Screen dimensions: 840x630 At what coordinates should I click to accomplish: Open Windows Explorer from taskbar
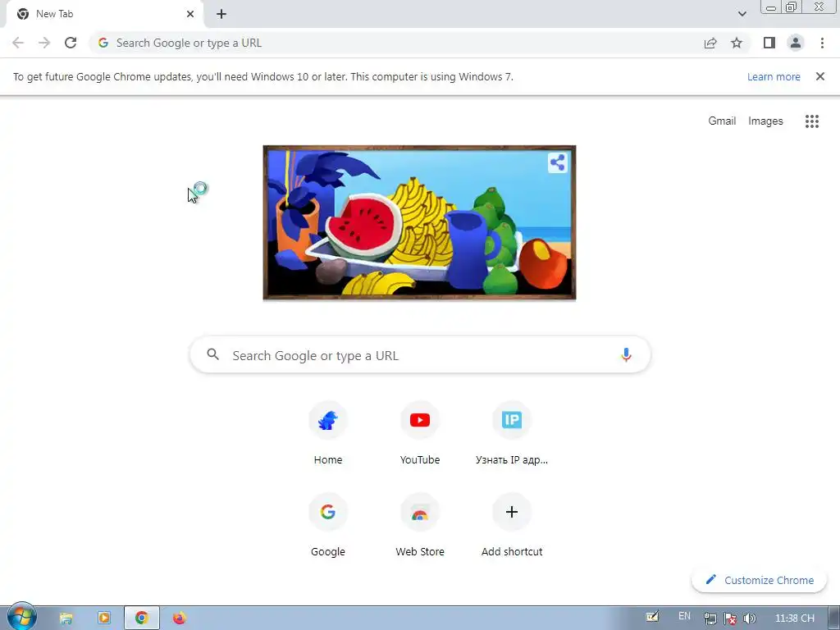tap(66, 619)
